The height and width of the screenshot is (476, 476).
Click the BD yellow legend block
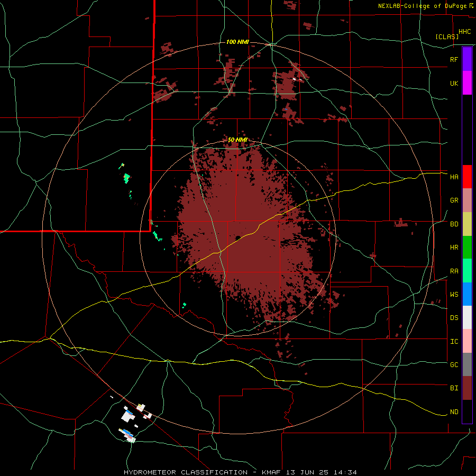(x=467, y=224)
